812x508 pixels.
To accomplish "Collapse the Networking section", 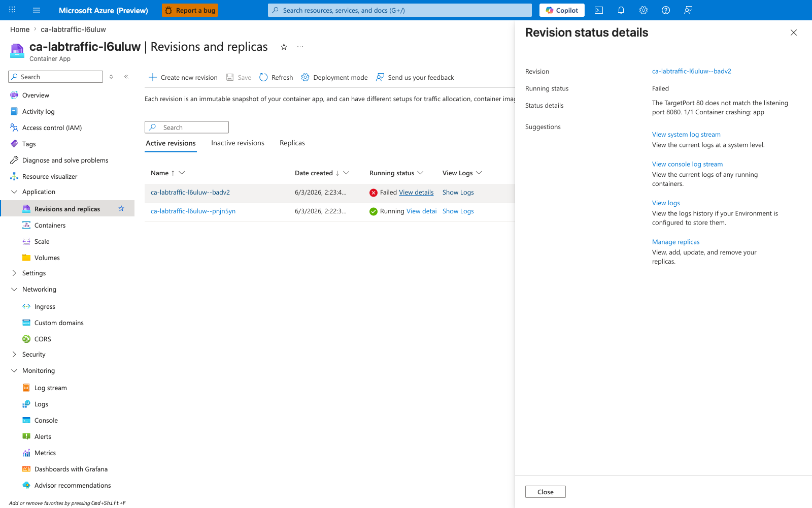I will [14, 289].
